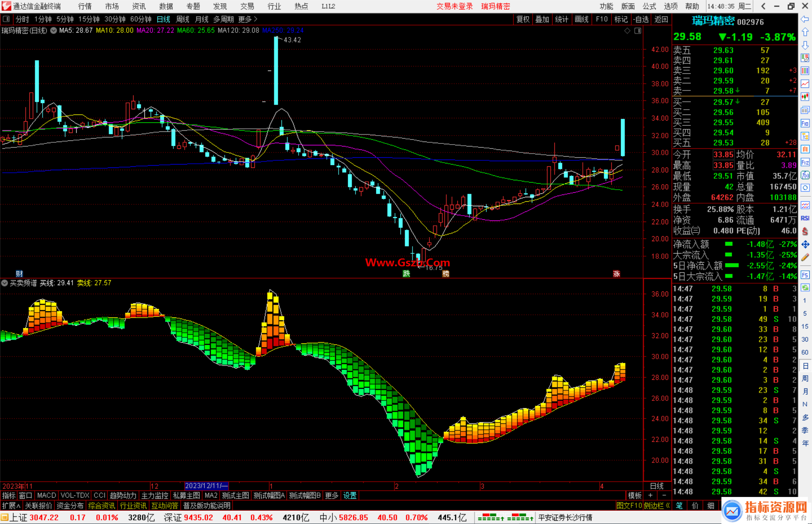Click the RSI indicator icon in sidebar
Screen dimensions: 812x524
(x=805, y=218)
